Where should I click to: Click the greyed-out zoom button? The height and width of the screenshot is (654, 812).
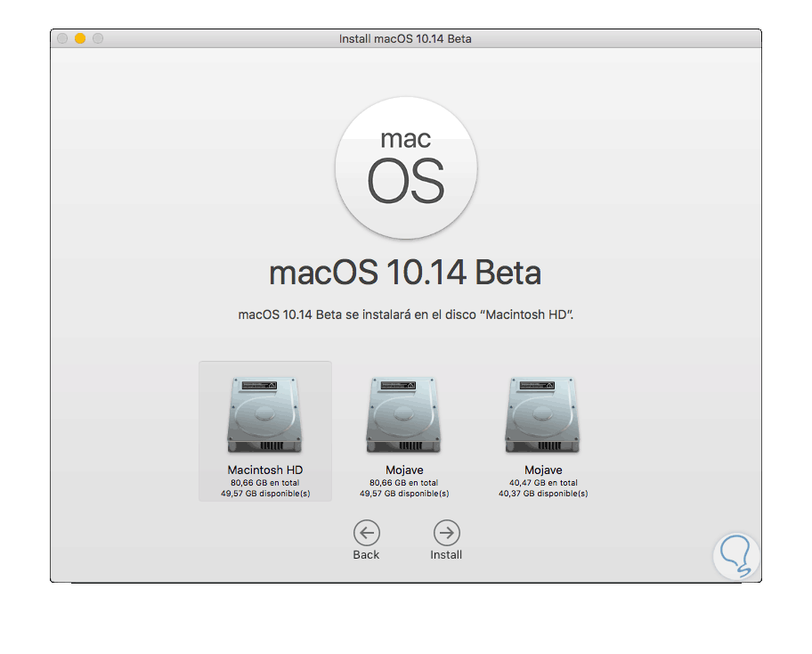coord(98,38)
